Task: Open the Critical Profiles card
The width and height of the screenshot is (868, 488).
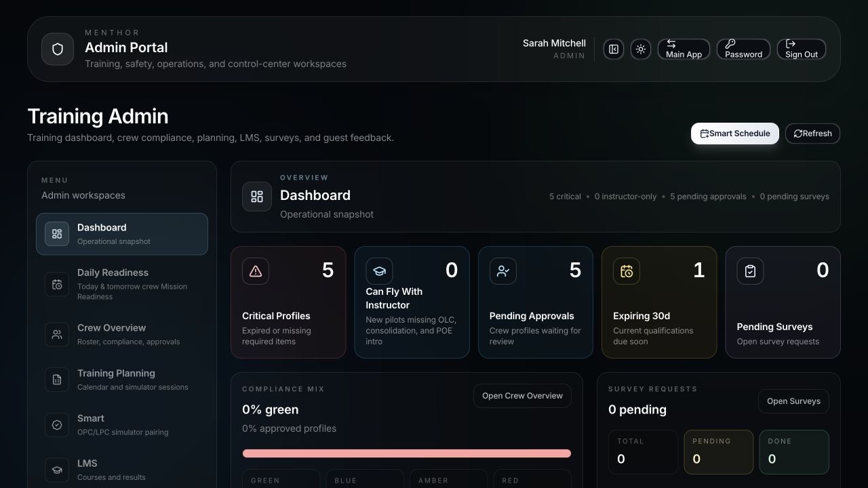Action: [288, 302]
